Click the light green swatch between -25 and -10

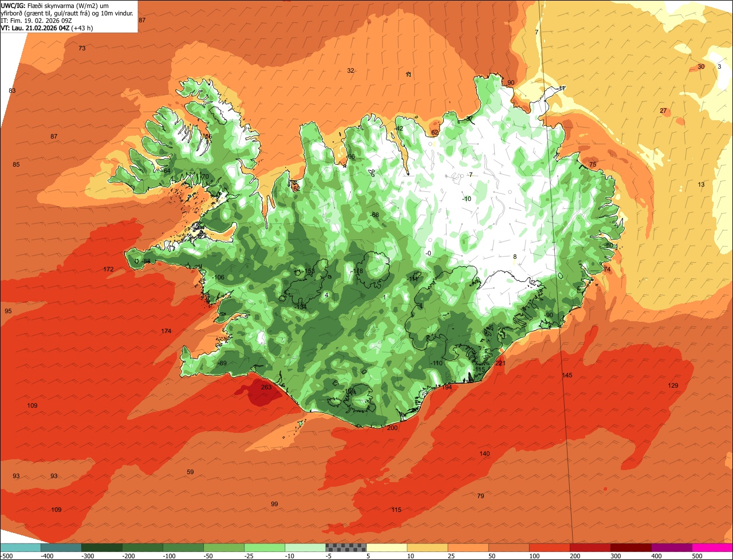pyautogui.click(x=265, y=547)
